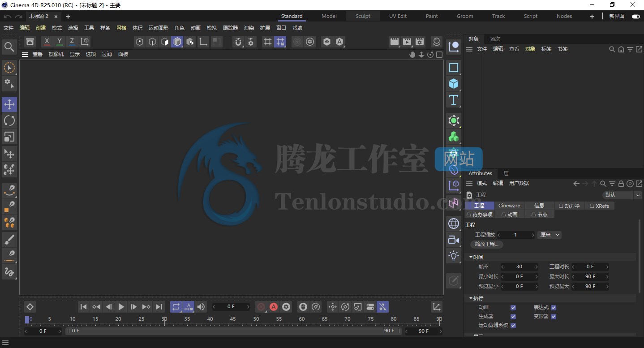Switch to the UV Edit layout tab
The width and height of the screenshot is (644, 348).
398,16
